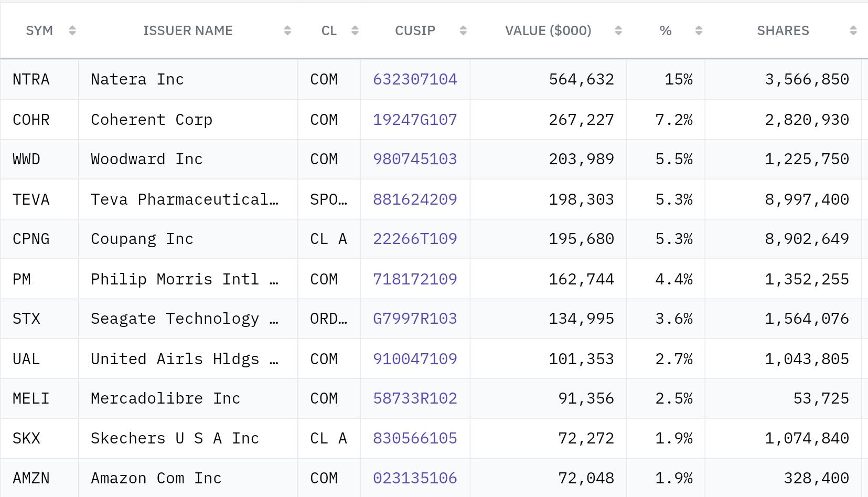Click the shares value 328,400
The height and width of the screenshot is (497, 868).
(x=816, y=478)
